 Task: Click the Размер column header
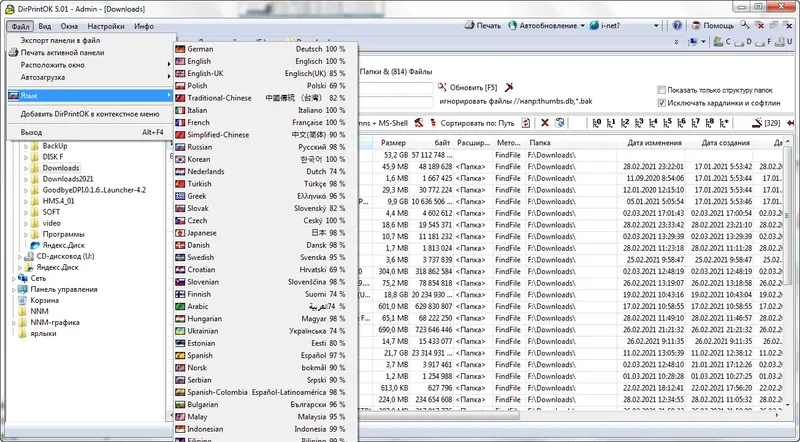pyautogui.click(x=393, y=143)
